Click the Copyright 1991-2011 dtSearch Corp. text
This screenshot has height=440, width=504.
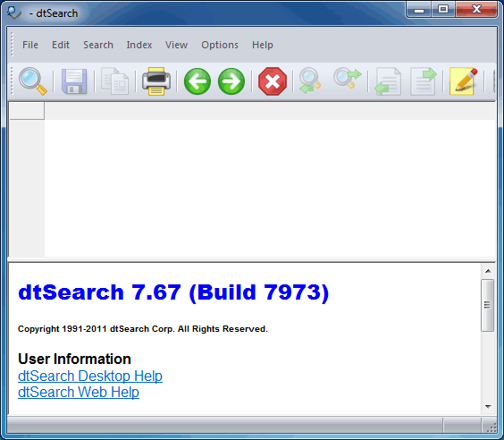[143, 329]
